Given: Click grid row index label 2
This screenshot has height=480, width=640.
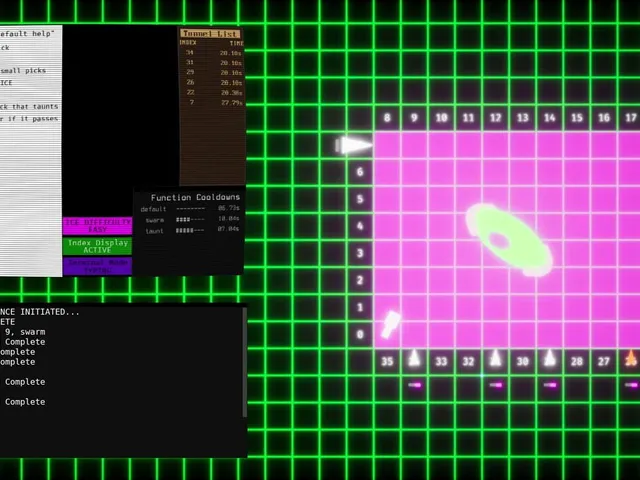Looking at the screenshot, I should (x=360, y=280).
